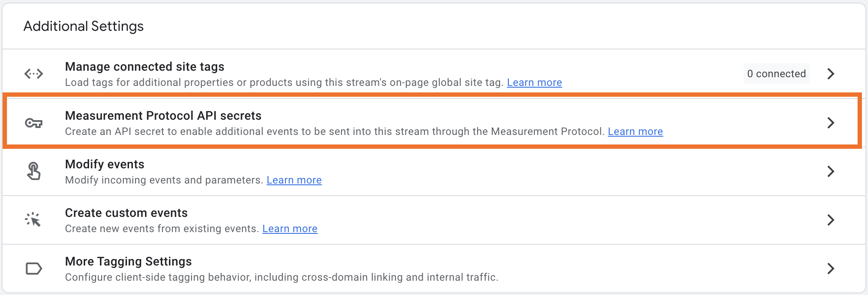Viewport: 868px width, 295px height.
Task: Click the key icon for API secrets
Action: pyautogui.click(x=33, y=123)
